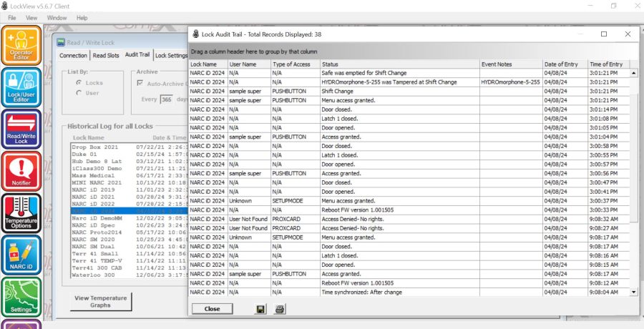Open the File menu

click(x=12, y=18)
